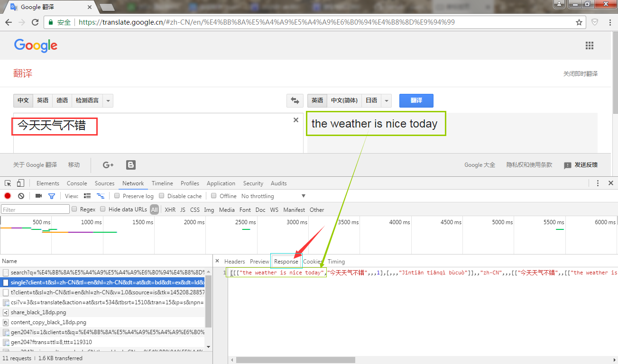
Task: Open the 关于 Google 翻译 link
Action: coord(35,165)
